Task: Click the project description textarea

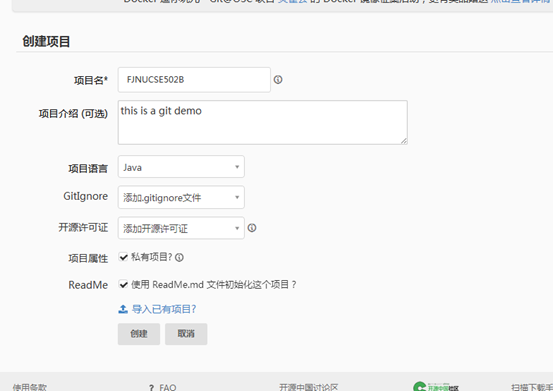Action: pyautogui.click(x=262, y=122)
